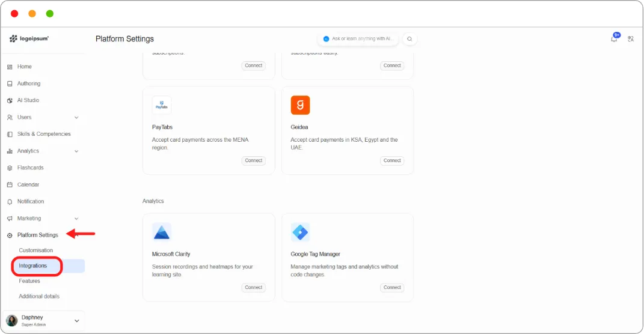Expand the Analytics submenu chevron
Screen dimensions: 644x334
[76, 151]
